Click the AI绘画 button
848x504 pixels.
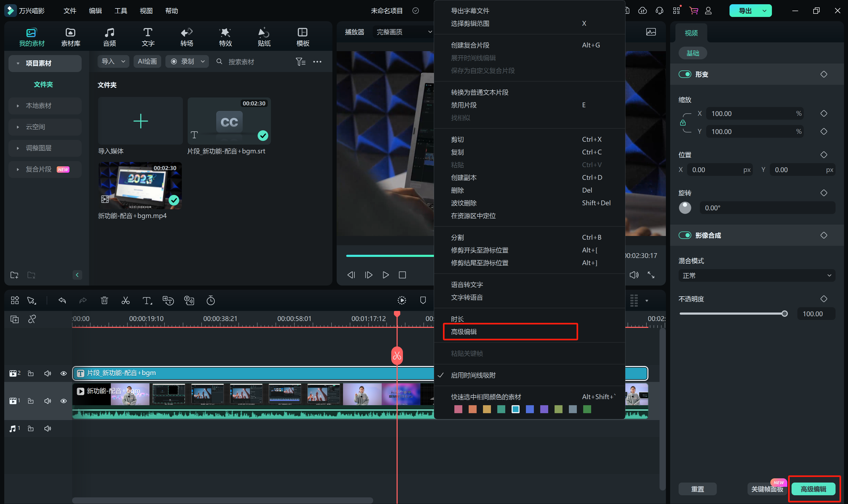147,61
